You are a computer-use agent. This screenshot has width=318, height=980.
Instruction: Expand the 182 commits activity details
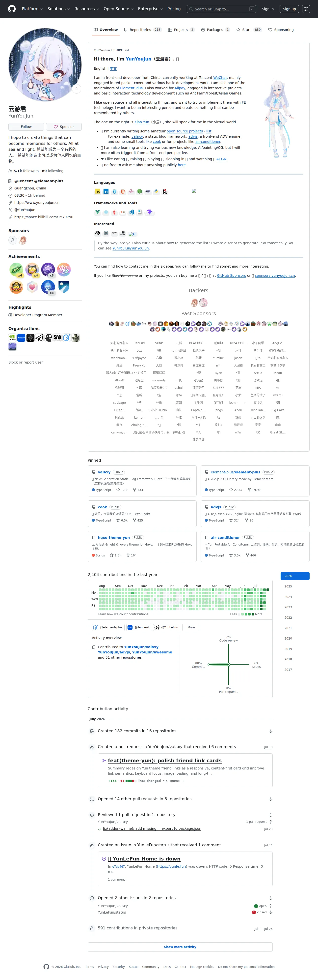tap(270, 731)
